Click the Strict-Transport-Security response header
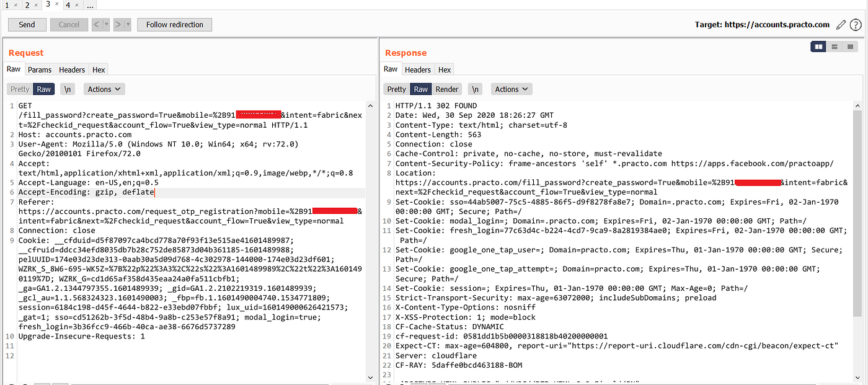The height and width of the screenshot is (385, 868). pos(556,298)
